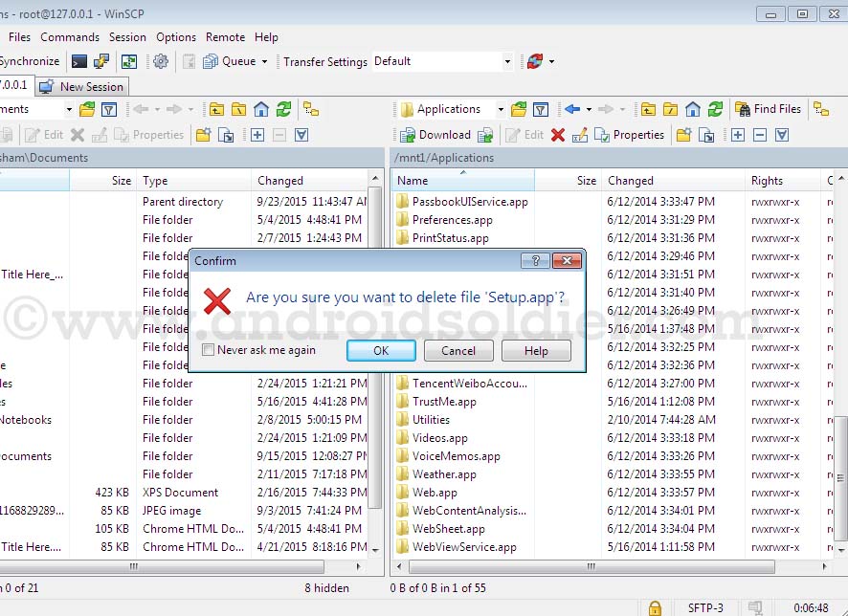Open remote Properties button

click(629, 135)
